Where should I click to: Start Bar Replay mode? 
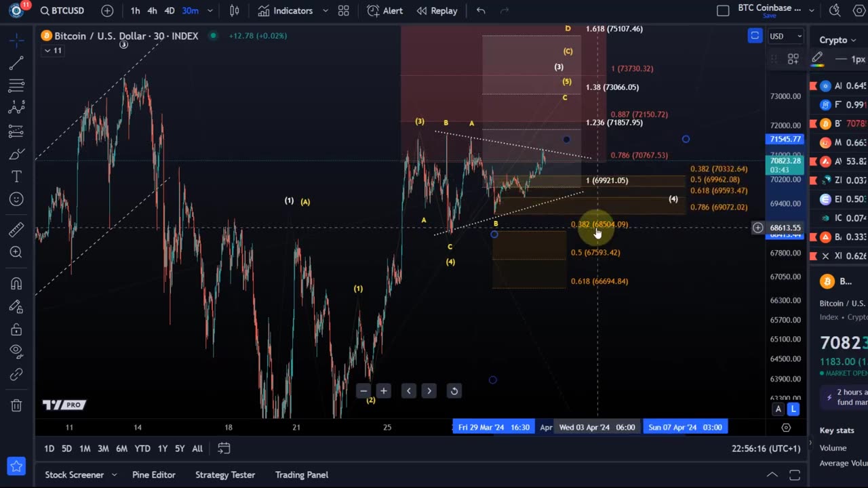[x=437, y=11]
